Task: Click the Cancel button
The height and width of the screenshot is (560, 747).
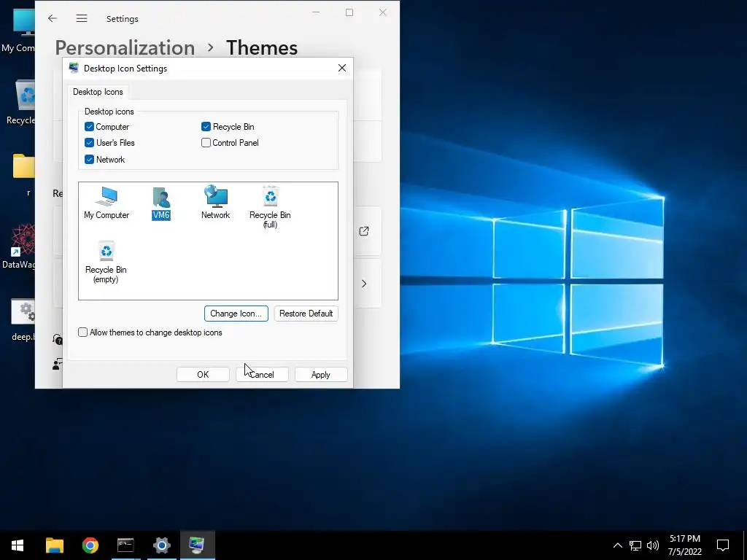Action: [262, 375]
